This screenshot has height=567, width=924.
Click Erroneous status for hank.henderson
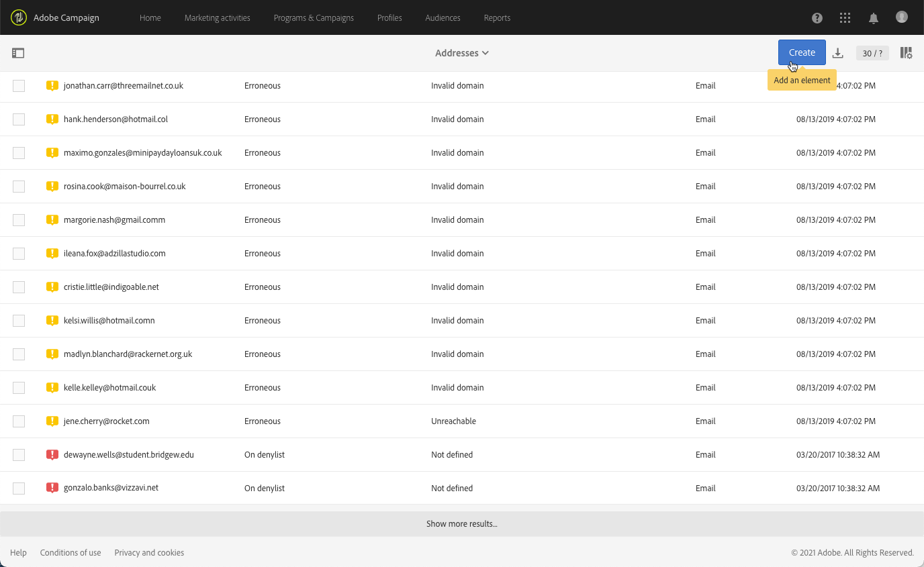pos(263,119)
